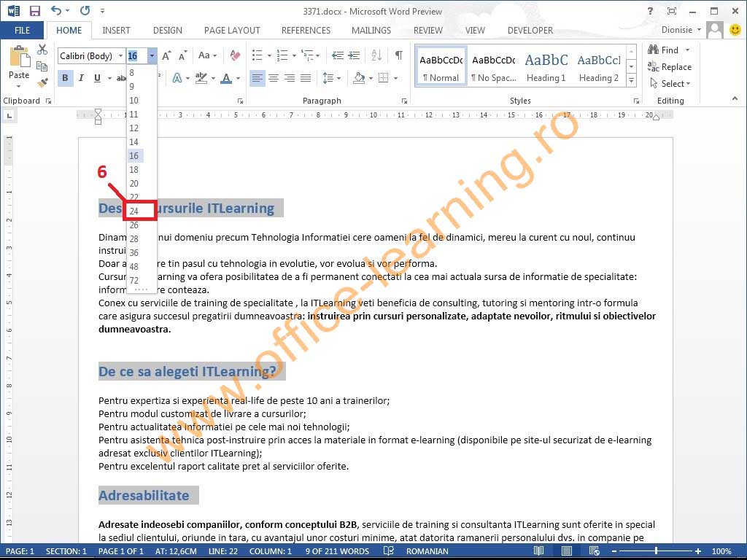747x560 pixels.
Task: Open the Line Spacing dropdown
Action: [x=332, y=78]
